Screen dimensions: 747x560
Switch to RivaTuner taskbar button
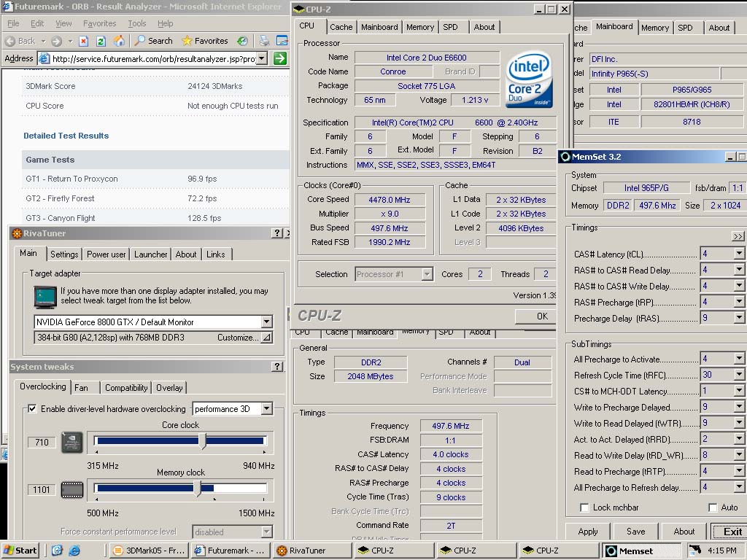coord(313,551)
